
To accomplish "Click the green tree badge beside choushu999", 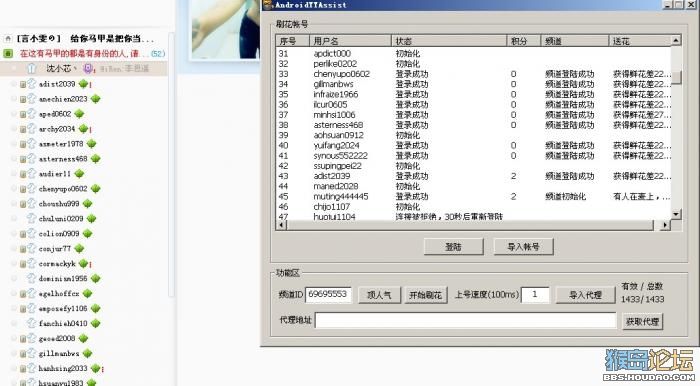I will (88, 203).
